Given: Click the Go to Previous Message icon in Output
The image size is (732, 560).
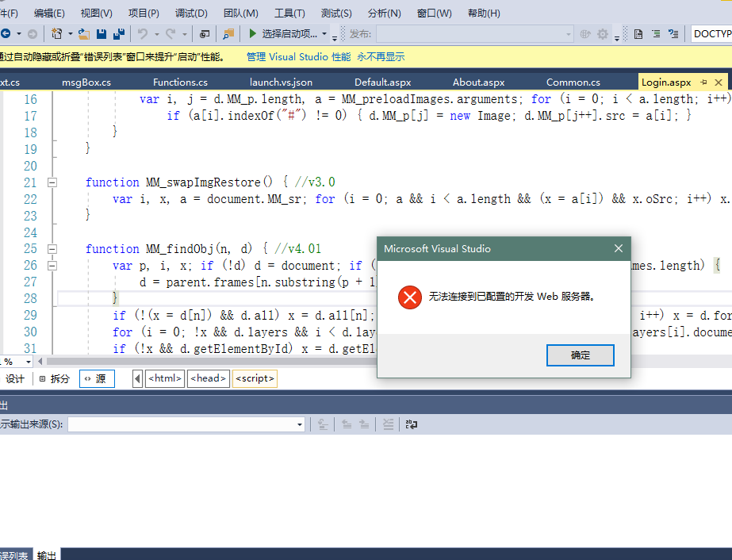Looking at the screenshot, I should coord(347,424).
